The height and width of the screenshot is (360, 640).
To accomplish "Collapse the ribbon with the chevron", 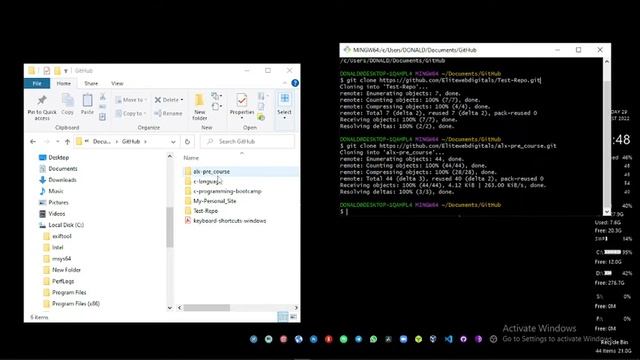I will coord(285,83).
